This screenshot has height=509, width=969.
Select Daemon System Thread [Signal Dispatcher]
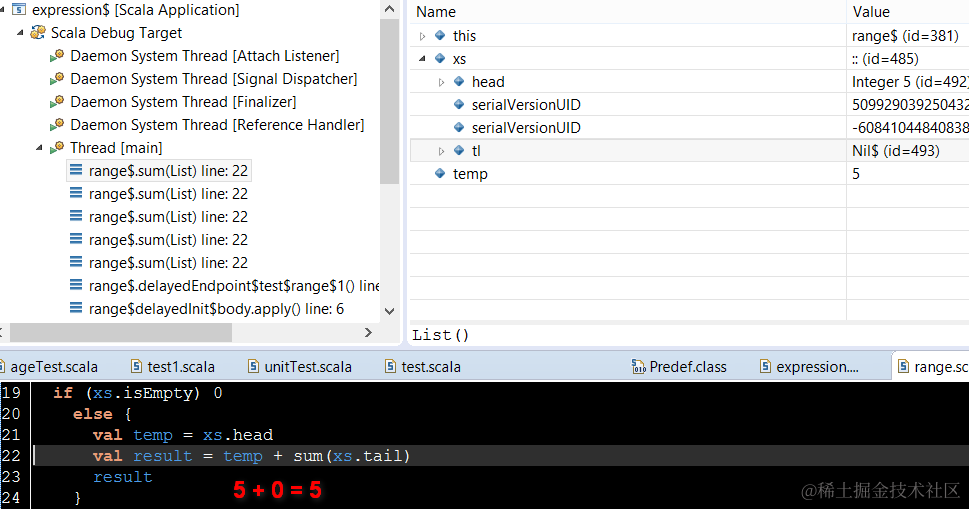pos(213,78)
